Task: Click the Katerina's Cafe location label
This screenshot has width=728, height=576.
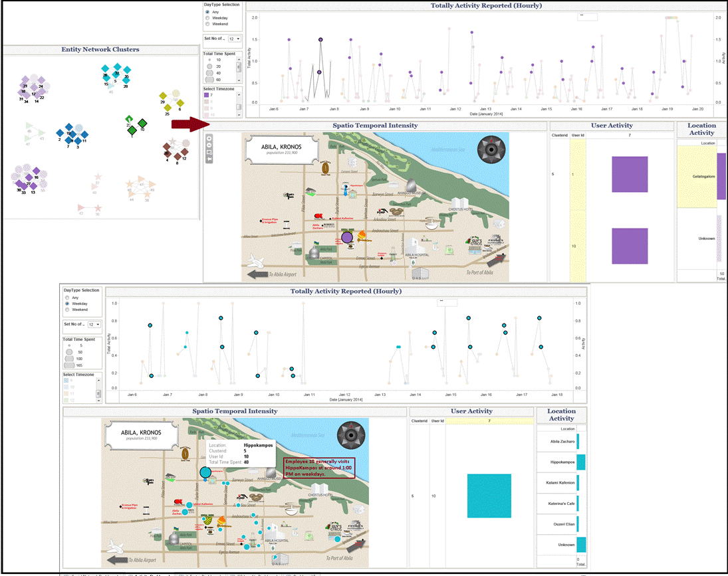Action: pyautogui.click(x=561, y=504)
